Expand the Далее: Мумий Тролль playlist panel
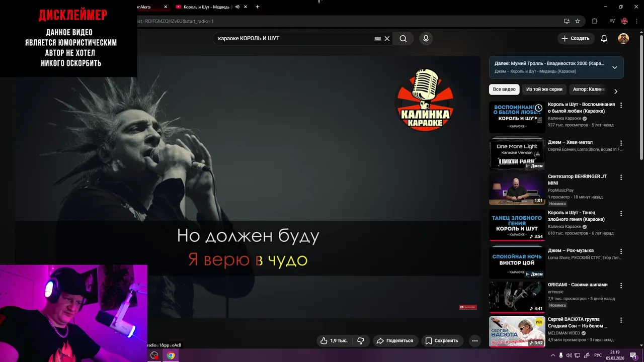Viewport: 644px width, 362px height. (x=615, y=67)
